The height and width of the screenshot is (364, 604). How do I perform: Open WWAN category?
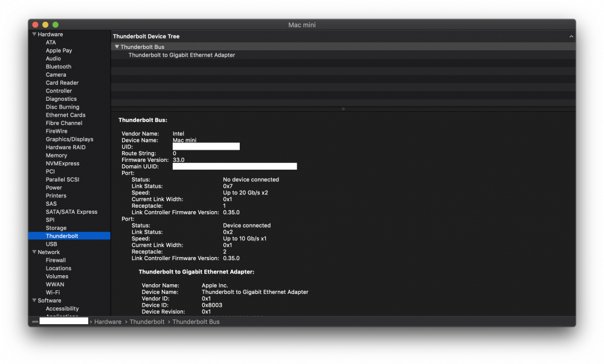tap(55, 284)
